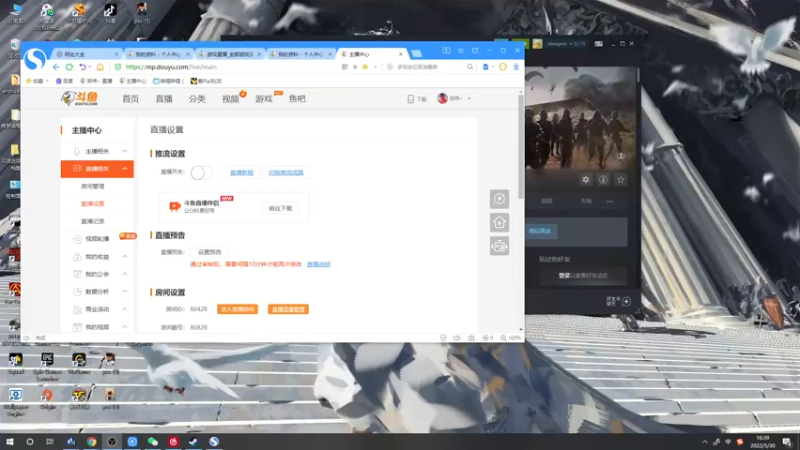The width and height of the screenshot is (800, 450).
Task: Switch to the 网址大全 browser tab
Action: [x=88, y=54]
